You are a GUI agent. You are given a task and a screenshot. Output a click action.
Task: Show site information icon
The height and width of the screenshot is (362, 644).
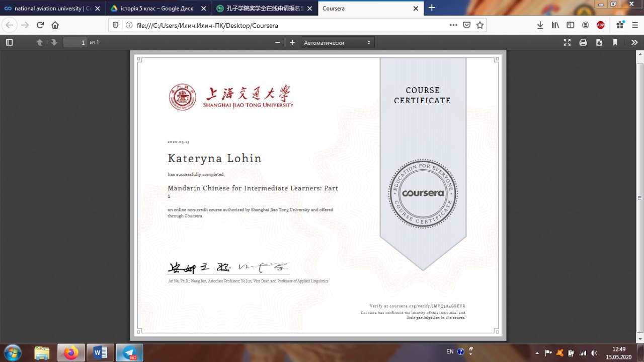click(129, 25)
